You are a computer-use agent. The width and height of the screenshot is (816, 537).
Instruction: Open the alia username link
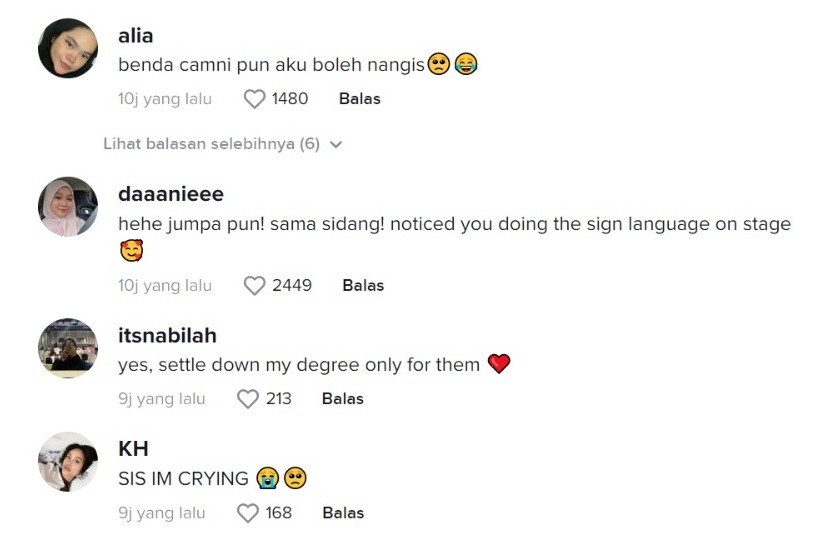click(x=136, y=36)
